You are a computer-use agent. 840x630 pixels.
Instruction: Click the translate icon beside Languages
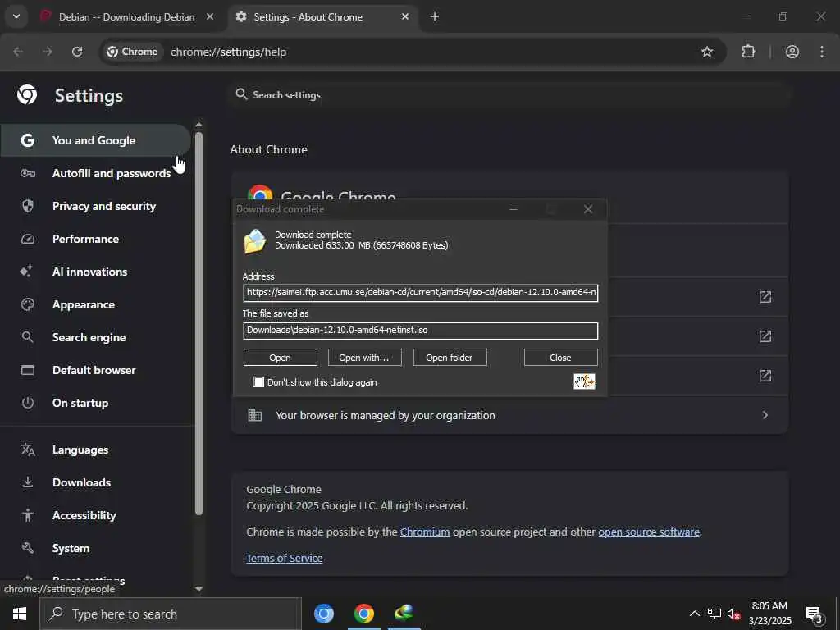(28, 450)
